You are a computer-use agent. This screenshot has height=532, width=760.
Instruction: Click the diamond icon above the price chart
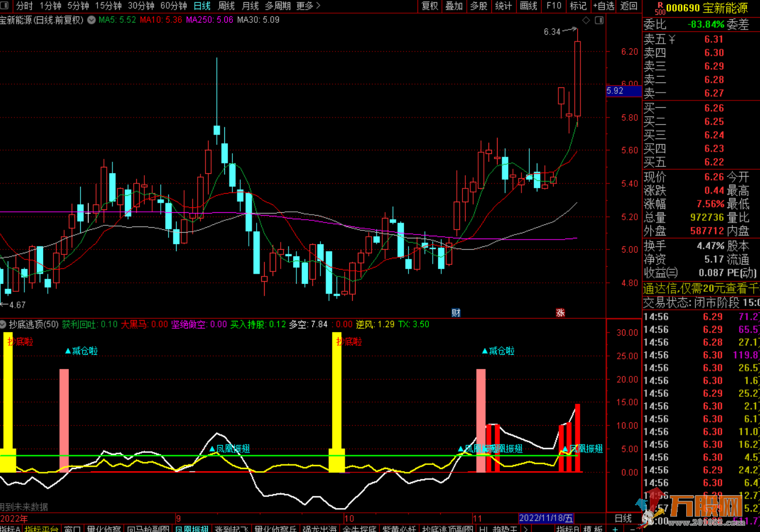[x=586, y=20]
